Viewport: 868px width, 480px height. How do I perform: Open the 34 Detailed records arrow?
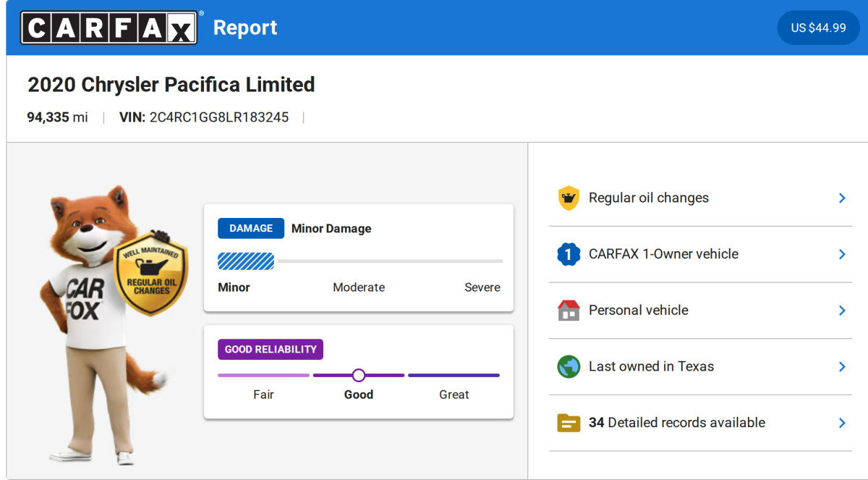point(842,423)
